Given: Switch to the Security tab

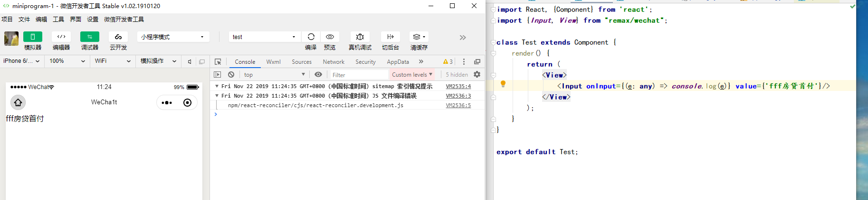Looking at the screenshot, I should click(x=365, y=62).
